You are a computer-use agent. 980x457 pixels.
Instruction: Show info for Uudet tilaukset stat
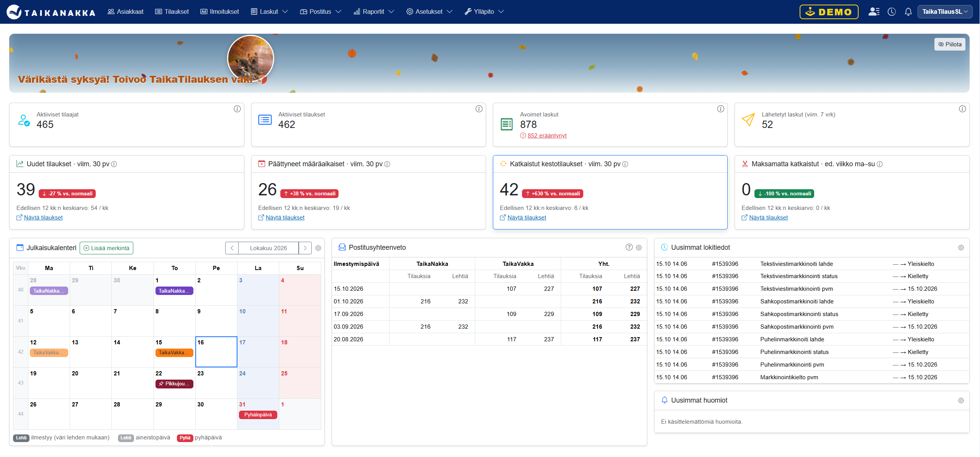click(114, 164)
